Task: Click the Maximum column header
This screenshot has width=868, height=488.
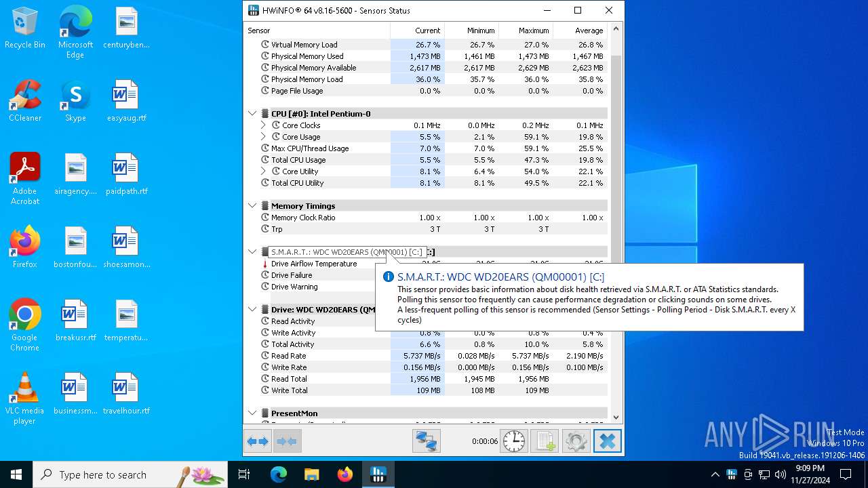Action: pyautogui.click(x=526, y=30)
